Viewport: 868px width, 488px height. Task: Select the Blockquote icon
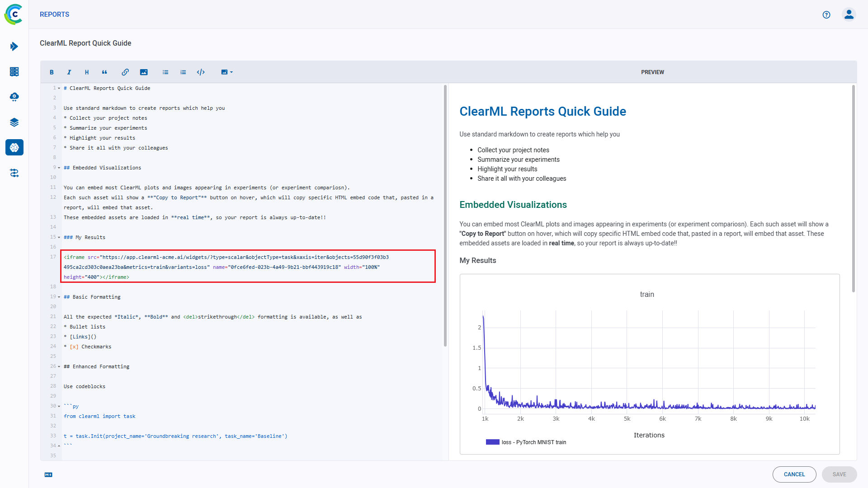(104, 72)
